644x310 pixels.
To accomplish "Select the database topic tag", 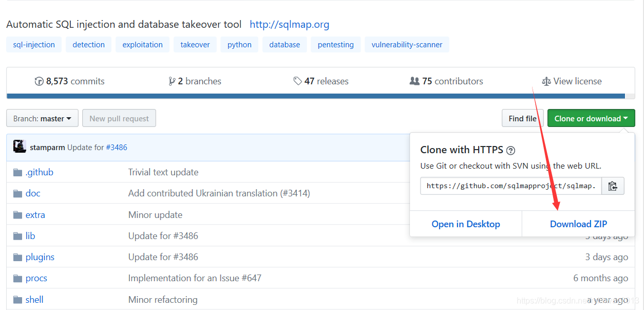I will coord(285,45).
